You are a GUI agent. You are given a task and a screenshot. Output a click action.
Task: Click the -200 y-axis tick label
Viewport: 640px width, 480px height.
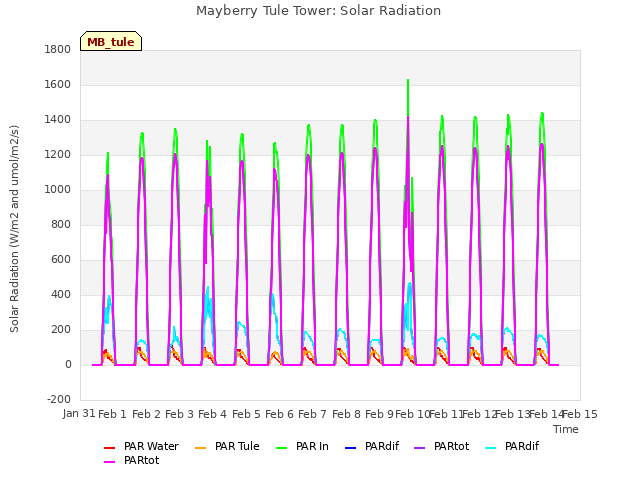(x=59, y=399)
